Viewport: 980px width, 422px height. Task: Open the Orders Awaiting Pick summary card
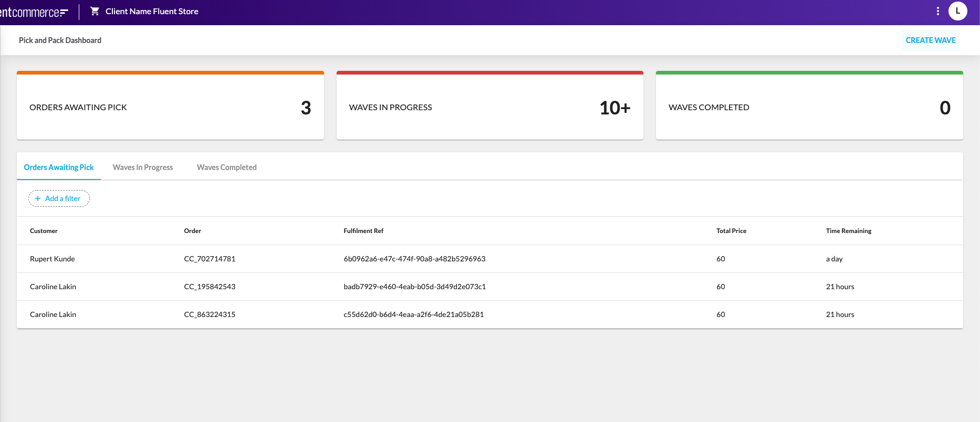[x=170, y=107]
